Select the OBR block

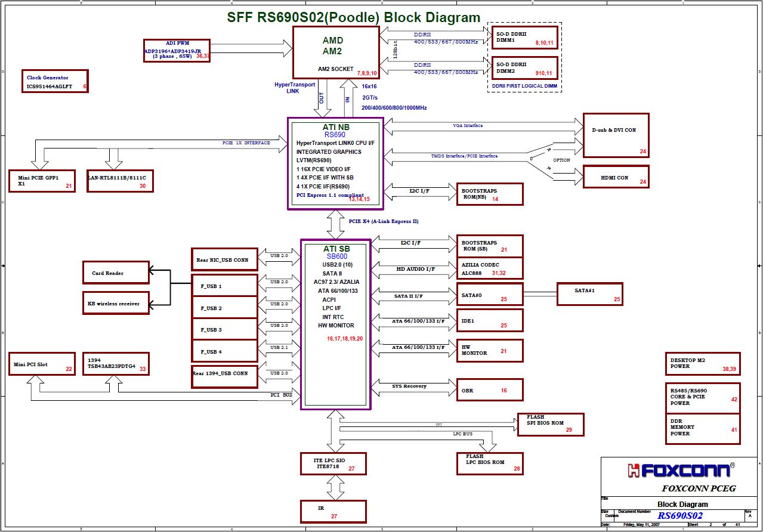(x=490, y=390)
